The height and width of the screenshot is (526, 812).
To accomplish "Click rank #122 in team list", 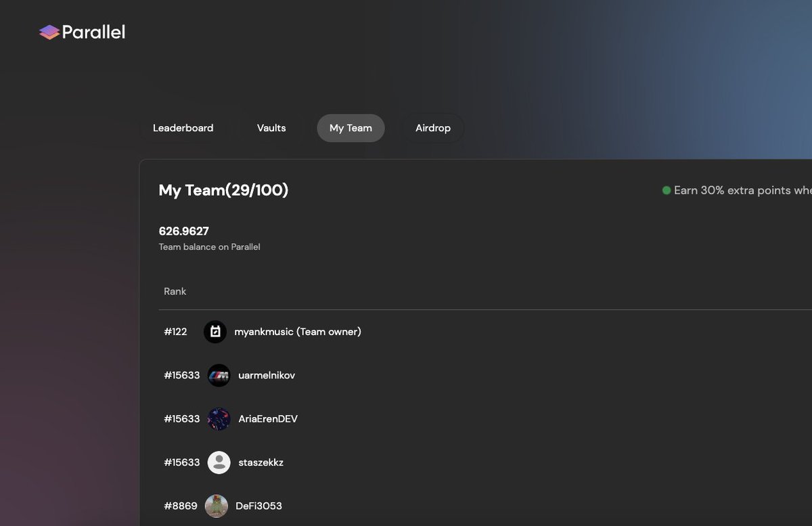I will click(x=175, y=332).
